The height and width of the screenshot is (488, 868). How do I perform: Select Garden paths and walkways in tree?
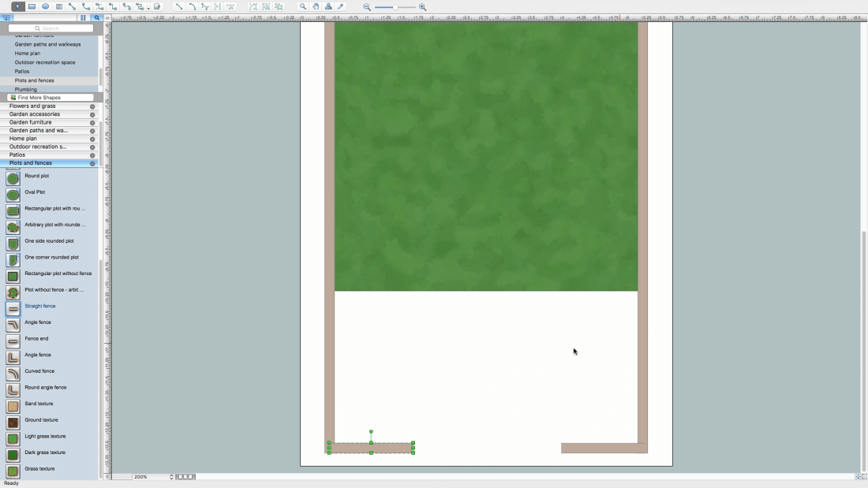tap(47, 44)
